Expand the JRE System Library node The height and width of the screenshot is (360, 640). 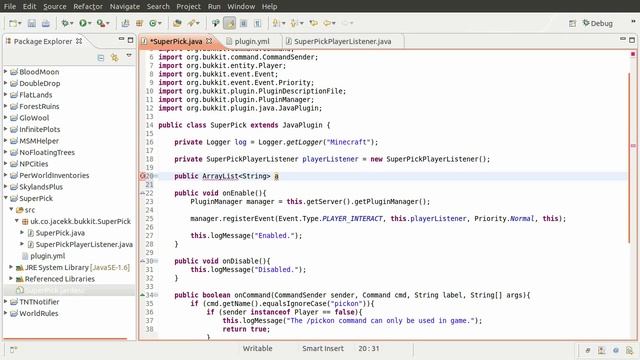click(x=11, y=267)
